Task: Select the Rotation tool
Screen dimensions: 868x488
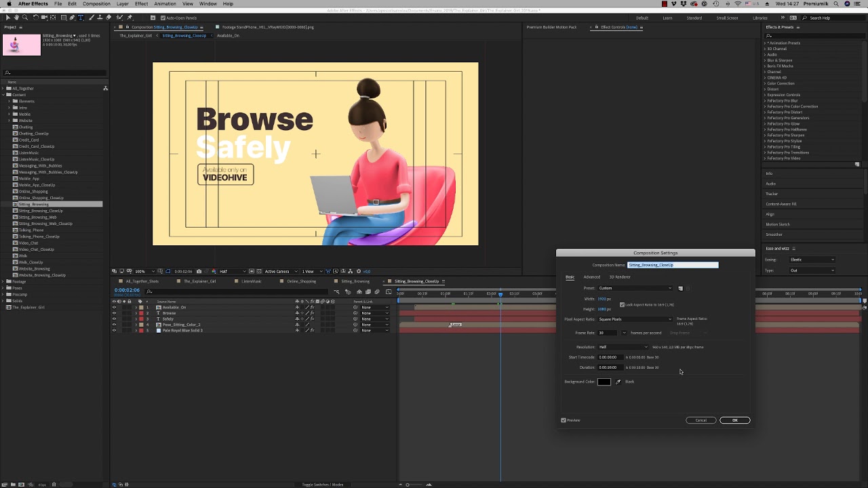Action: [35, 18]
